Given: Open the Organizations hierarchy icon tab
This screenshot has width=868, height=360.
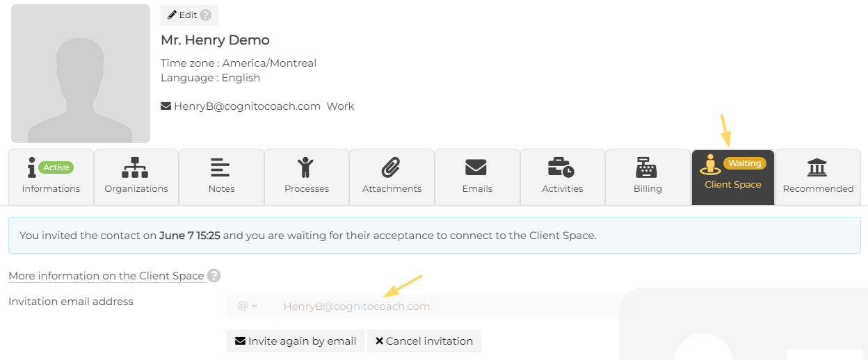Looking at the screenshot, I should pos(136,177).
